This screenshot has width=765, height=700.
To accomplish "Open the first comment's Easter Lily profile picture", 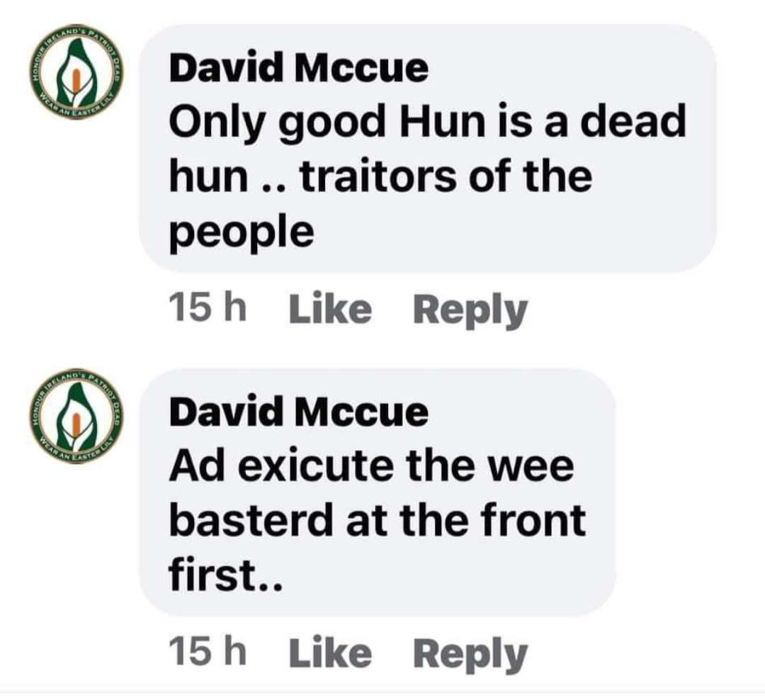I will (76, 72).
